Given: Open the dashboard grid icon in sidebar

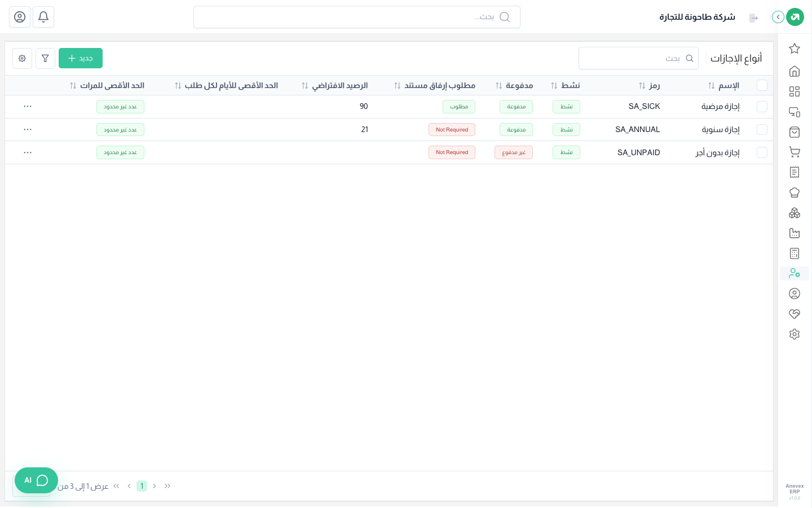Looking at the screenshot, I should [795, 91].
